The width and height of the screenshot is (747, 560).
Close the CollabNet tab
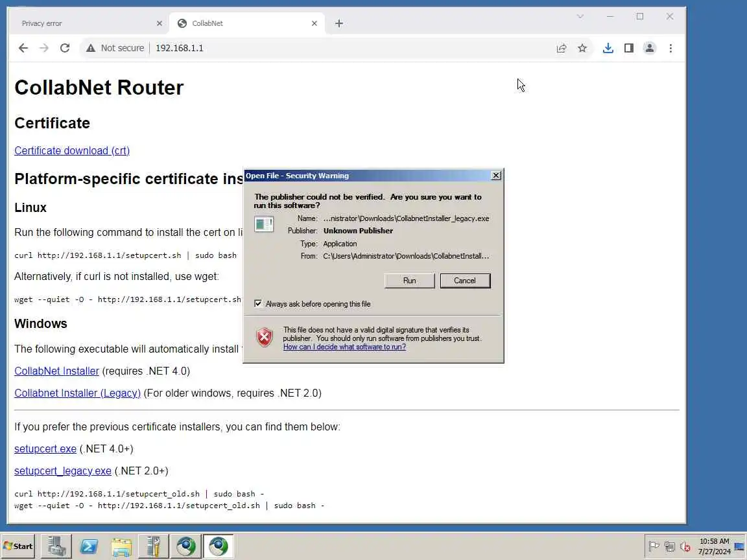314,23
